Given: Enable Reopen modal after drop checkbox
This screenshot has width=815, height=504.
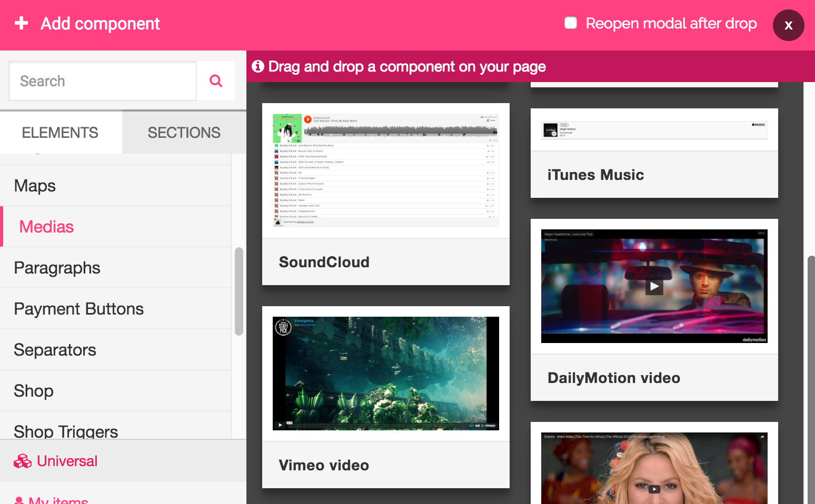Looking at the screenshot, I should pyautogui.click(x=571, y=23).
